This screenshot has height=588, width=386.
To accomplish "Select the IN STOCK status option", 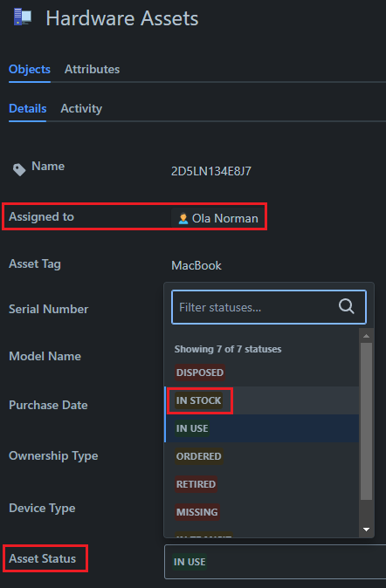I will tap(198, 400).
